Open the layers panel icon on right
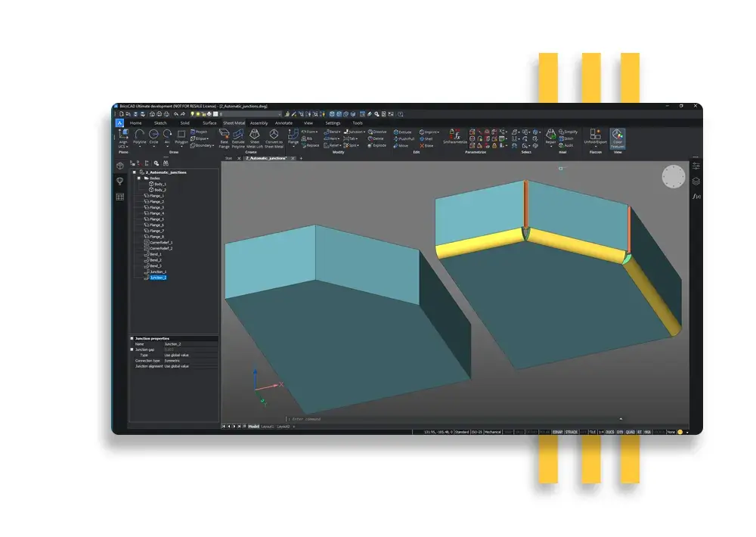Screen dimensions: 756x537 (x=696, y=182)
